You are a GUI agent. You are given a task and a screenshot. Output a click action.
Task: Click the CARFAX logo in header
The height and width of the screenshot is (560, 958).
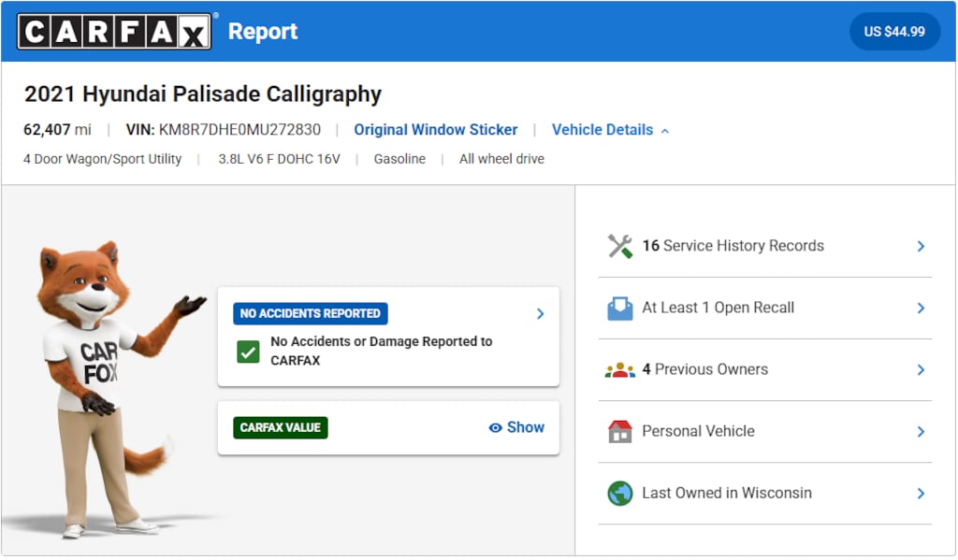113,32
